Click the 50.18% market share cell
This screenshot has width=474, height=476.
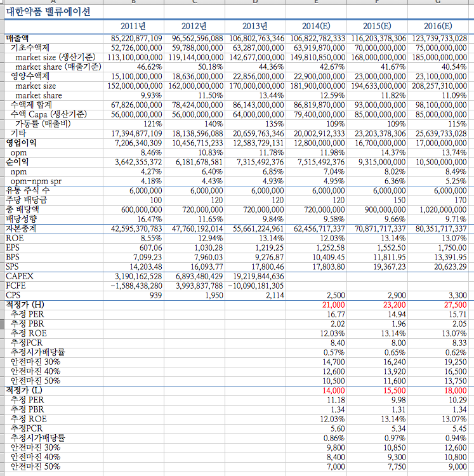(210, 67)
